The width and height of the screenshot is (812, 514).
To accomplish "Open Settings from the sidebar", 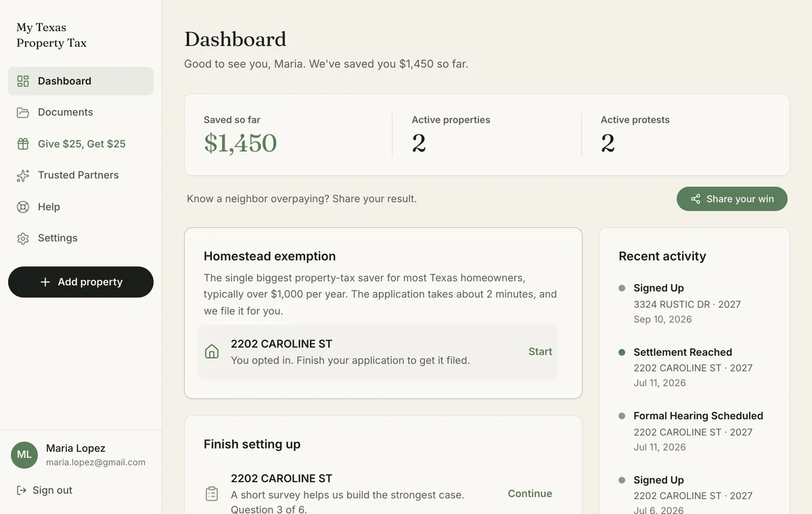I will click(x=81, y=238).
